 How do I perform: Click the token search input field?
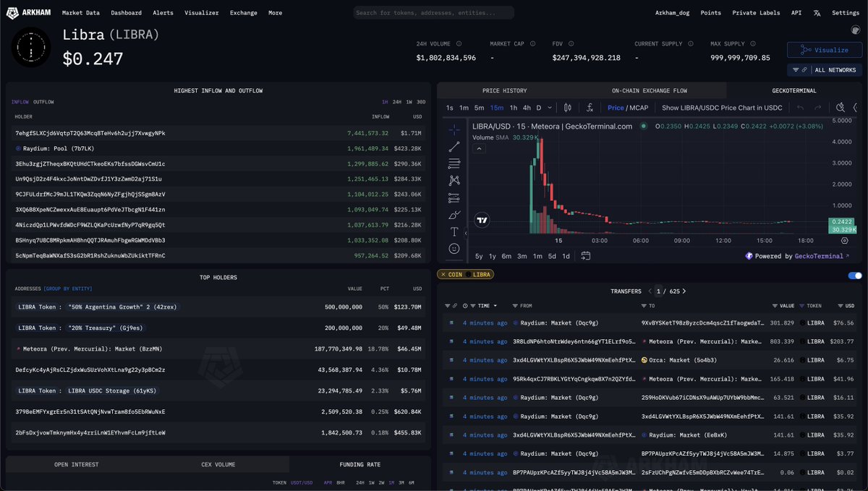[x=434, y=13]
